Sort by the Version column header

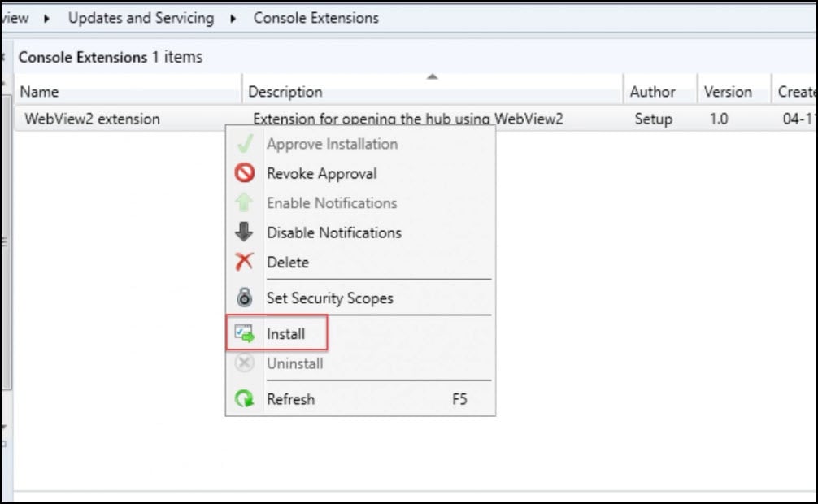(x=734, y=92)
